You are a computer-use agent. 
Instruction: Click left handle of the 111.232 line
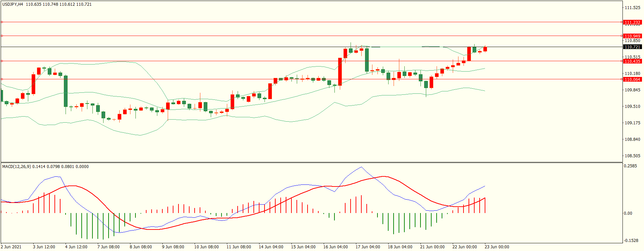2,22
